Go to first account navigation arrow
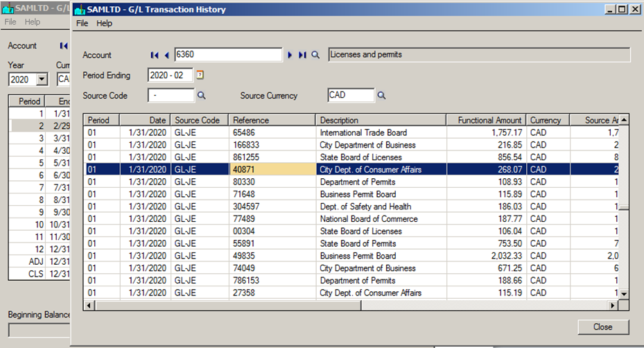The width and height of the screenshot is (644, 348). coord(155,55)
